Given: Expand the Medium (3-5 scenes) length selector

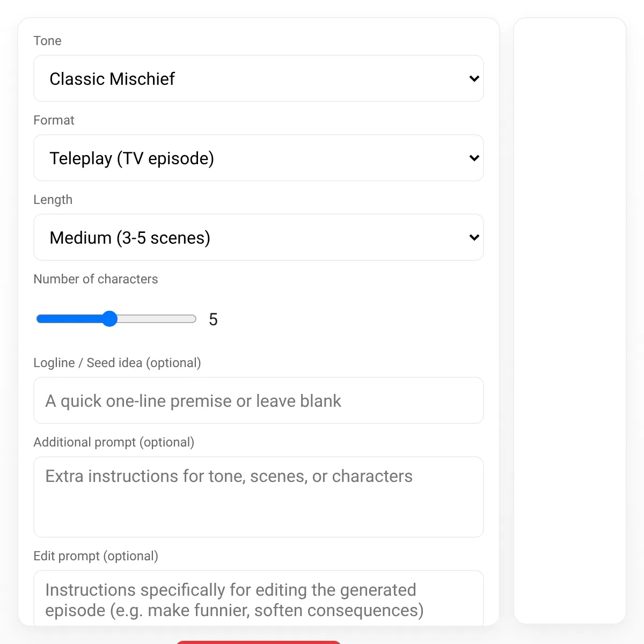Looking at the screenshot, I should pyautogui.click(x=259, y=237).
